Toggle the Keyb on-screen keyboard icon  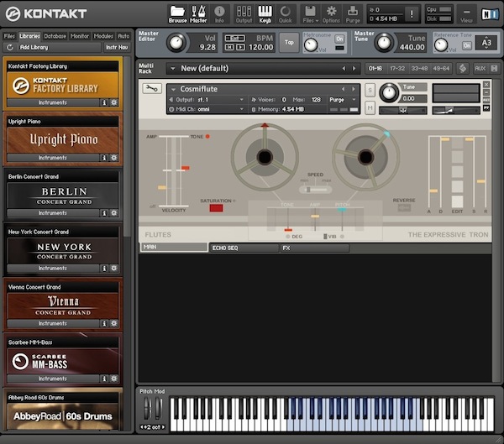(265, 13)
